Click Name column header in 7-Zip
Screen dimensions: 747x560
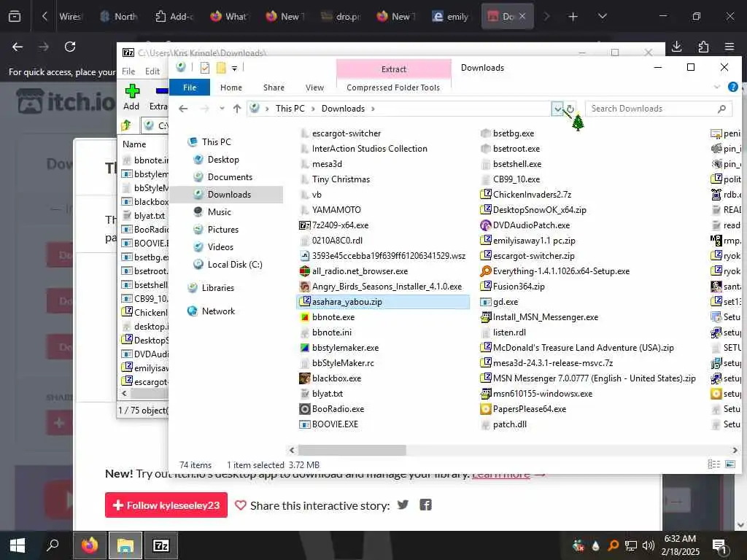(134, 144)
